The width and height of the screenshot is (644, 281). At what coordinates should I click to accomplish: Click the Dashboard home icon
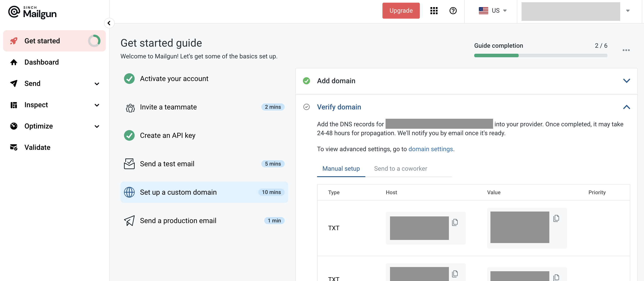coord(14,62)
